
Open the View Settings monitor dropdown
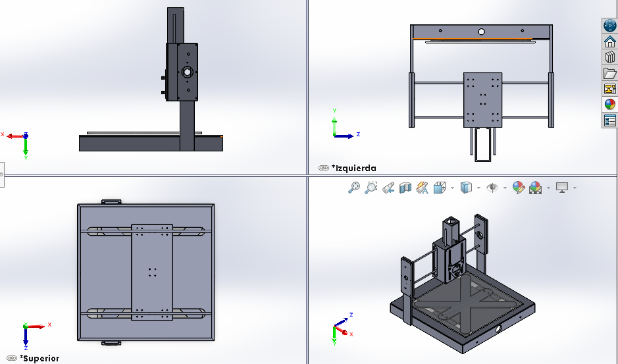[575, 188]
